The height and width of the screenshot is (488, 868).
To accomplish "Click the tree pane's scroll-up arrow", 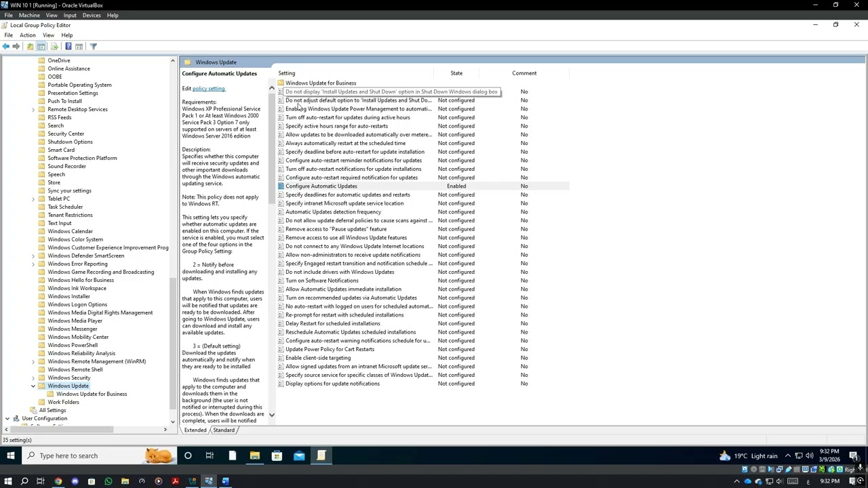I will tap(172, 61).
